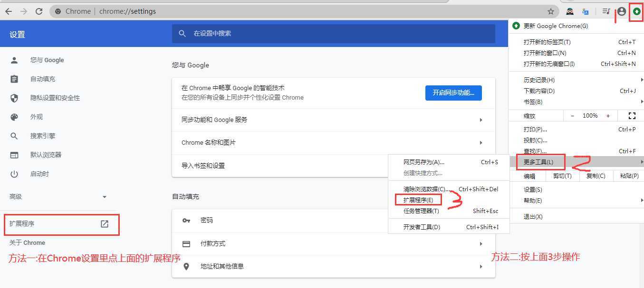Select 网页另存为(A)... in submenu
Image resolution: width=644 pixels, height=288 pixels.
tap(449, 162)
